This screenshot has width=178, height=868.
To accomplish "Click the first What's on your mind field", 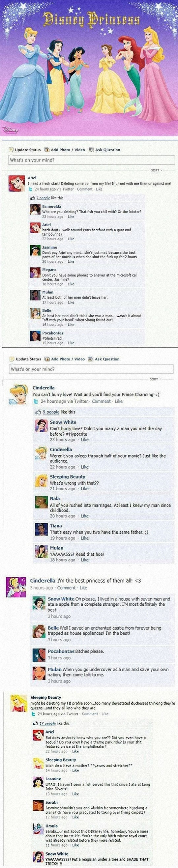I will tap(90, 160).
